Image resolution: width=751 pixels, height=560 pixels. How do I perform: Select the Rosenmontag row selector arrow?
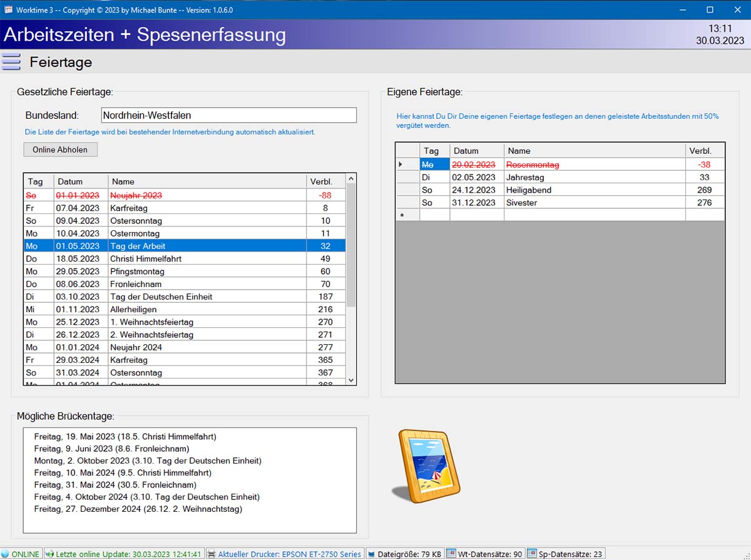coord(407,165)
